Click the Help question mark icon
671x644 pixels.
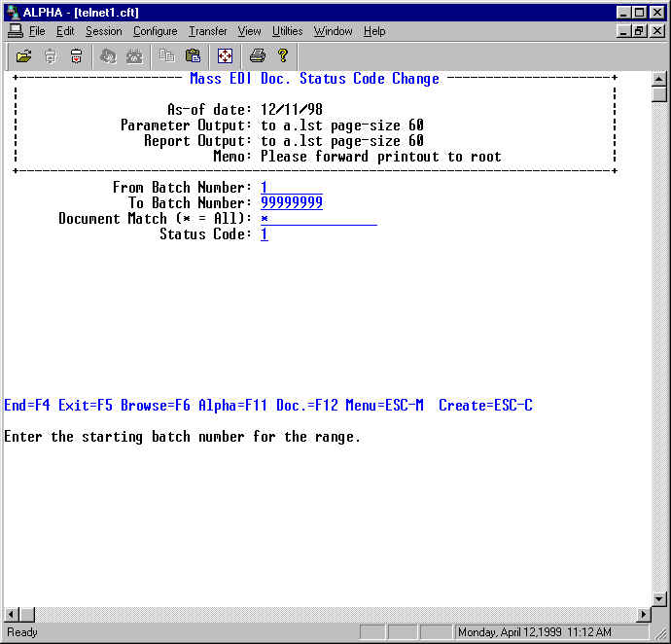(282, 55)
